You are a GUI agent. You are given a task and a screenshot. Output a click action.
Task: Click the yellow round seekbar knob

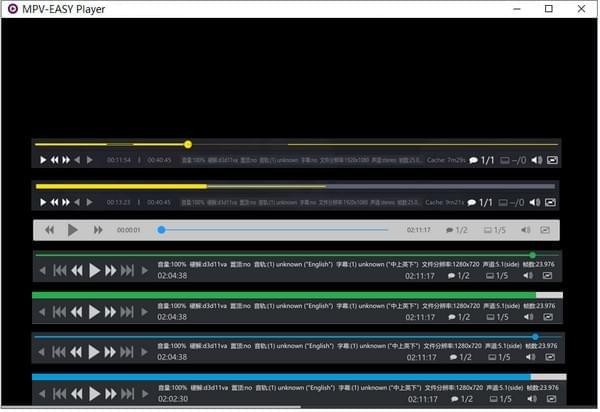click(188, 145)
